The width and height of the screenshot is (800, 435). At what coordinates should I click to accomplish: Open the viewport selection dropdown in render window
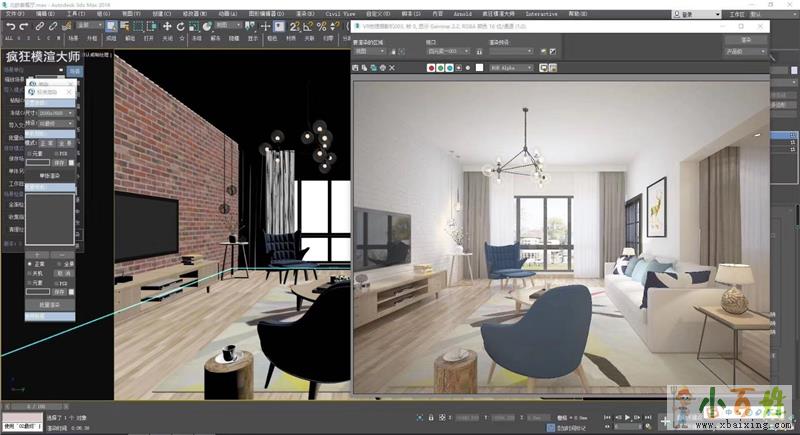[447, 51]
